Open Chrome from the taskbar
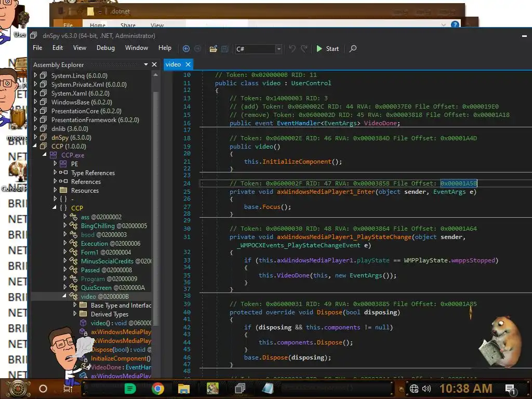Viewport: 532px width, 399px height. click(158, 389)
